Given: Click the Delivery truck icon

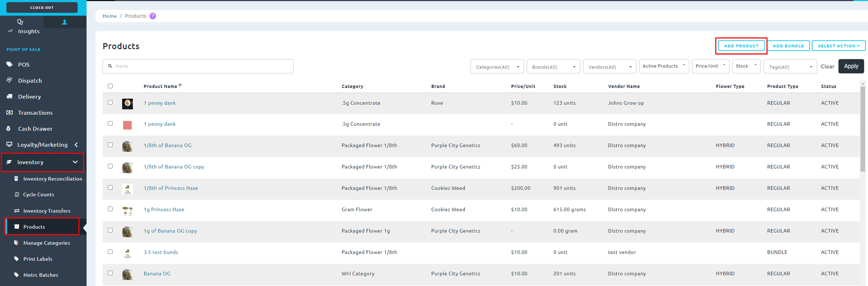Looking at the screenshot, I should [10, 96].
